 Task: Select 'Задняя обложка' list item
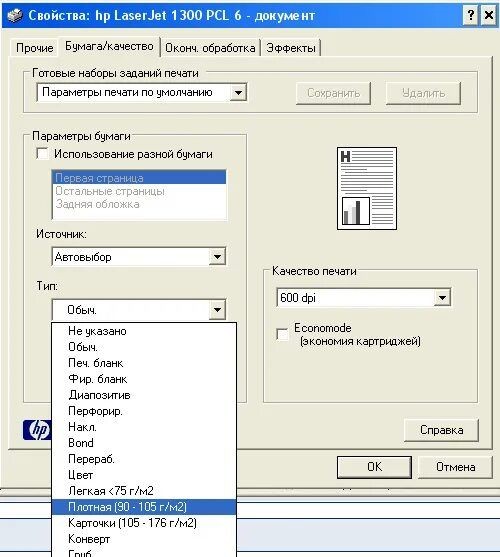point(139,204)
